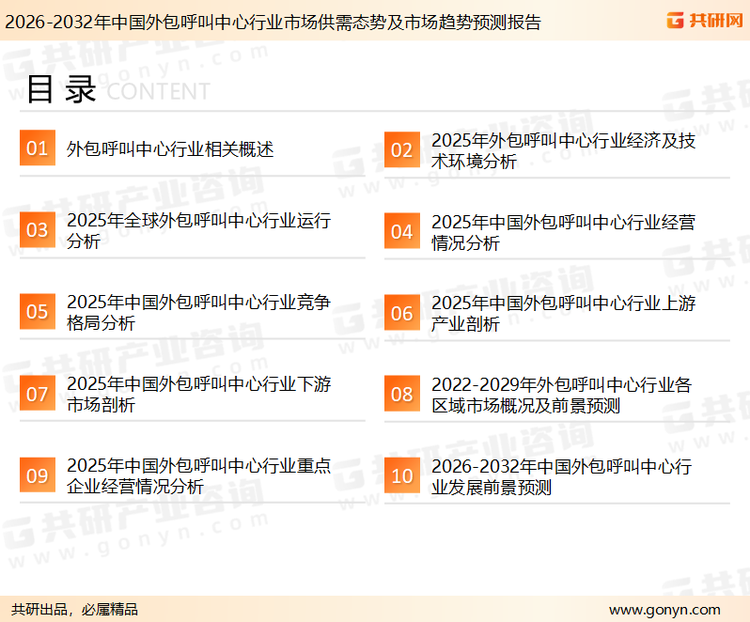The height and width of the screenshot is (622, 750).
Task: Click the orange 06 number badge
Action: tap(402, 313)
